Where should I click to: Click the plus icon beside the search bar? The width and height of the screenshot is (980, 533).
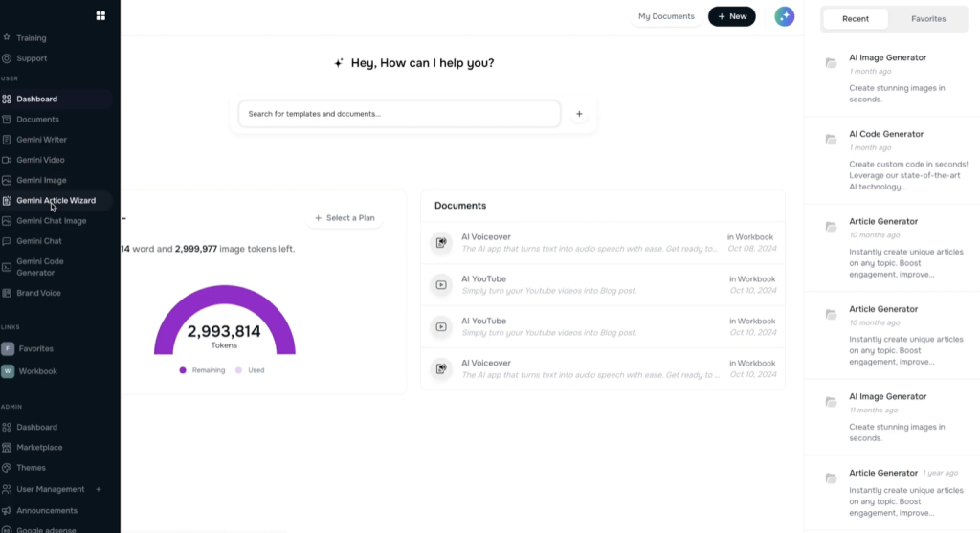pos(579,114)
